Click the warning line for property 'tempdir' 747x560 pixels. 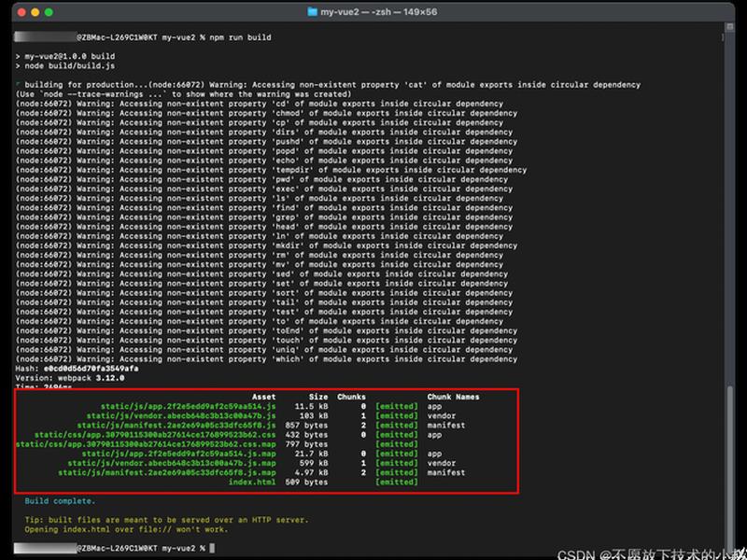click(271, 170)
